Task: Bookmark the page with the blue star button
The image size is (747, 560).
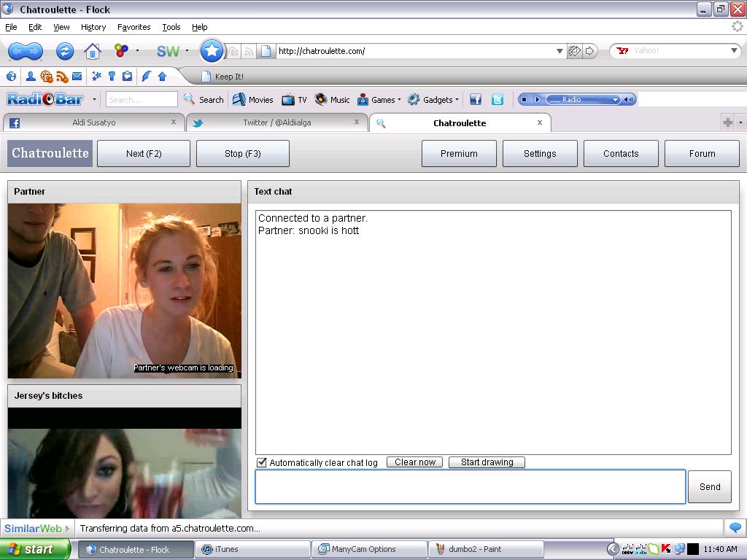Action: pyautogui.click(x=212, y=50)
